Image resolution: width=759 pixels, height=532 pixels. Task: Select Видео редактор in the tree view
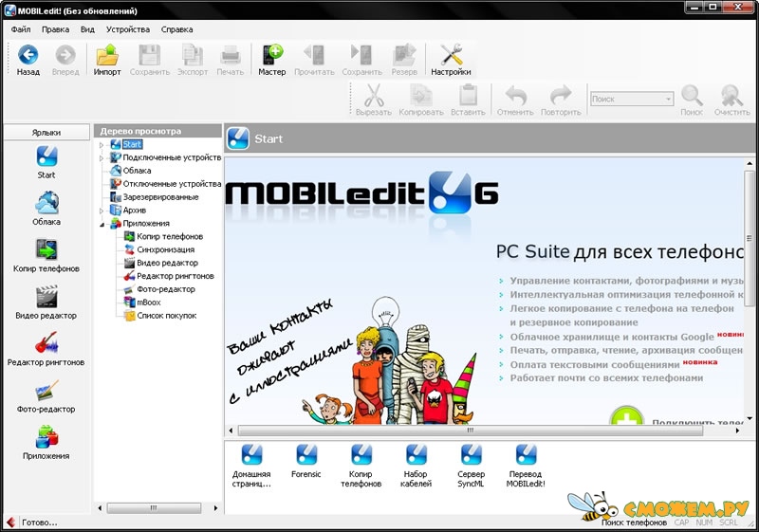click(x=168, y=263)
